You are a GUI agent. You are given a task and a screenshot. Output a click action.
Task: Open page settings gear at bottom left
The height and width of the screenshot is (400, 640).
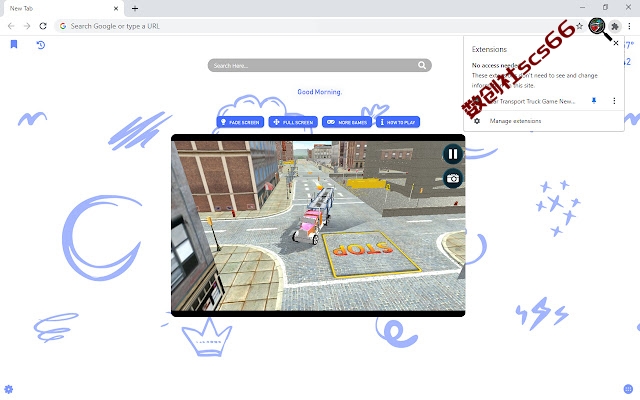(9, 389)
